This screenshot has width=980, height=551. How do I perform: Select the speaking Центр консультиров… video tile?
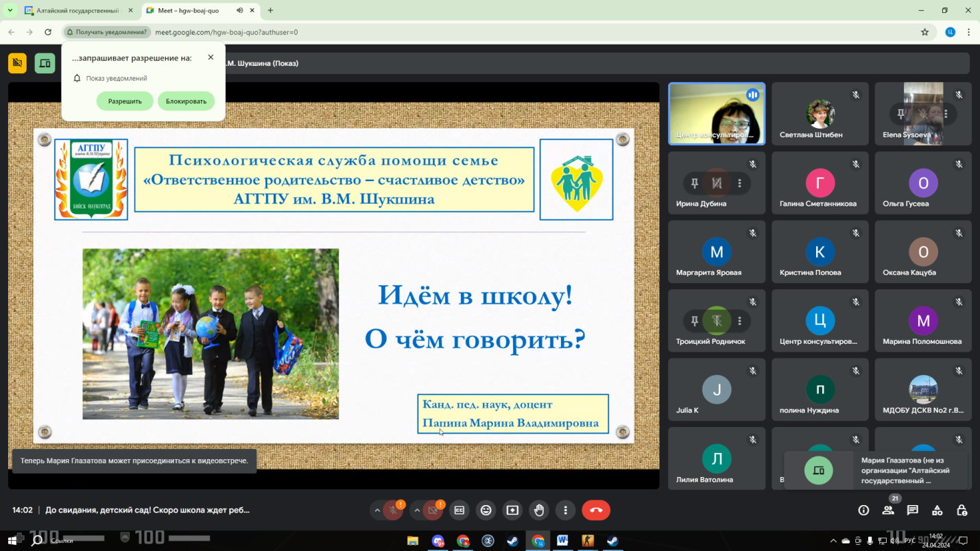click(717, 114)
